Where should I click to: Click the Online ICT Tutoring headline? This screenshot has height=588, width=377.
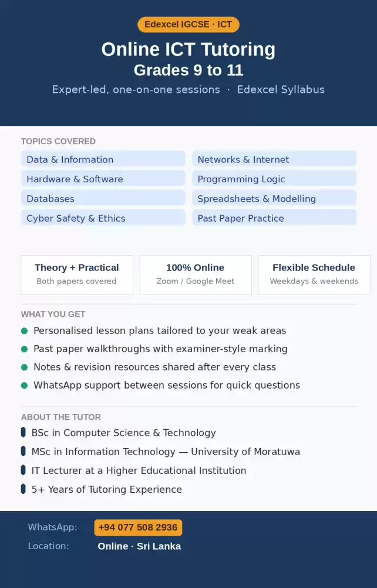point(188,49)
